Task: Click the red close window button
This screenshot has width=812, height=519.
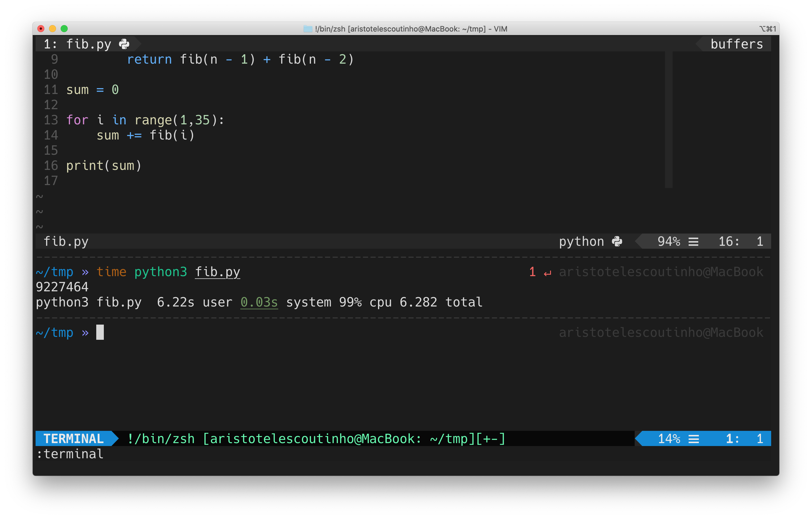Action: pyautogui.click(x=41, y=29)
